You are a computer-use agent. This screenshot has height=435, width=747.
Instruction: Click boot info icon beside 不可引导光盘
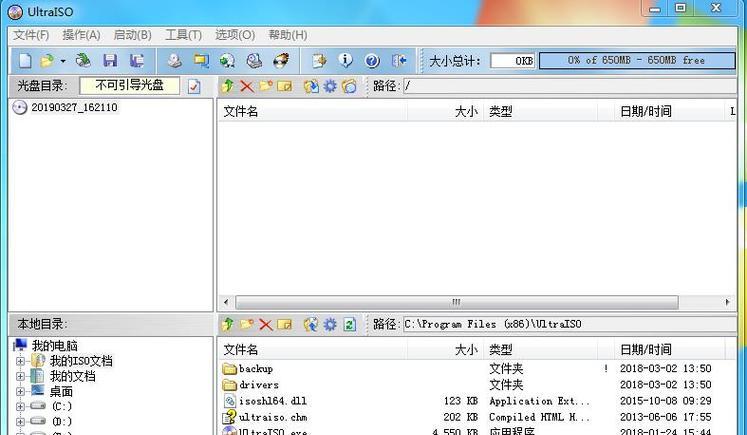(x=194, y=86)
